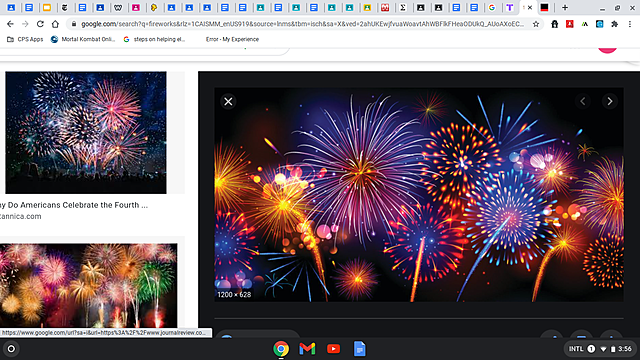Switch to the New York Times tab
This screenshot has height=360, width=640.
tap(64, 8)
